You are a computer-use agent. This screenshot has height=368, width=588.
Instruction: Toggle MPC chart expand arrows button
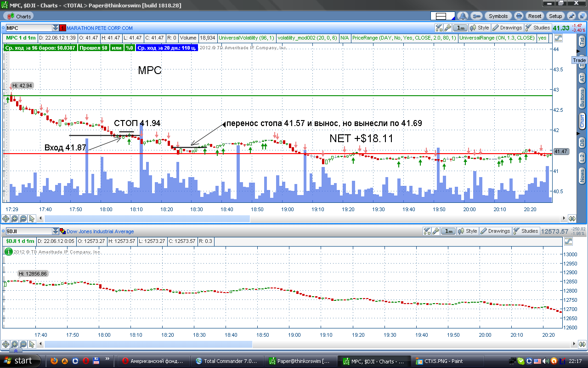coord(572,219)
